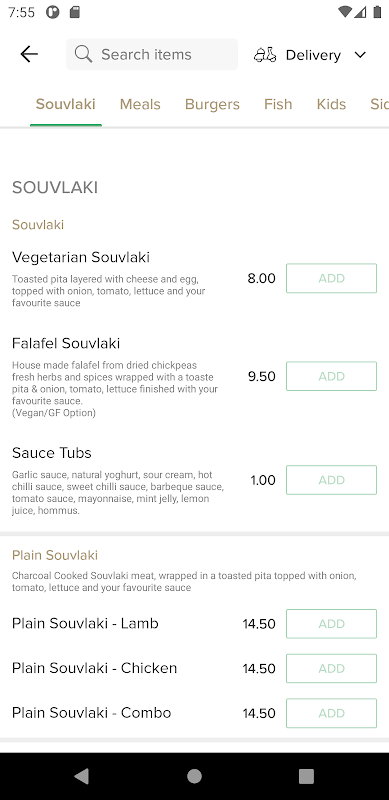Focus the Search items field
389x800 pixels.
click(x=152, y=54)
